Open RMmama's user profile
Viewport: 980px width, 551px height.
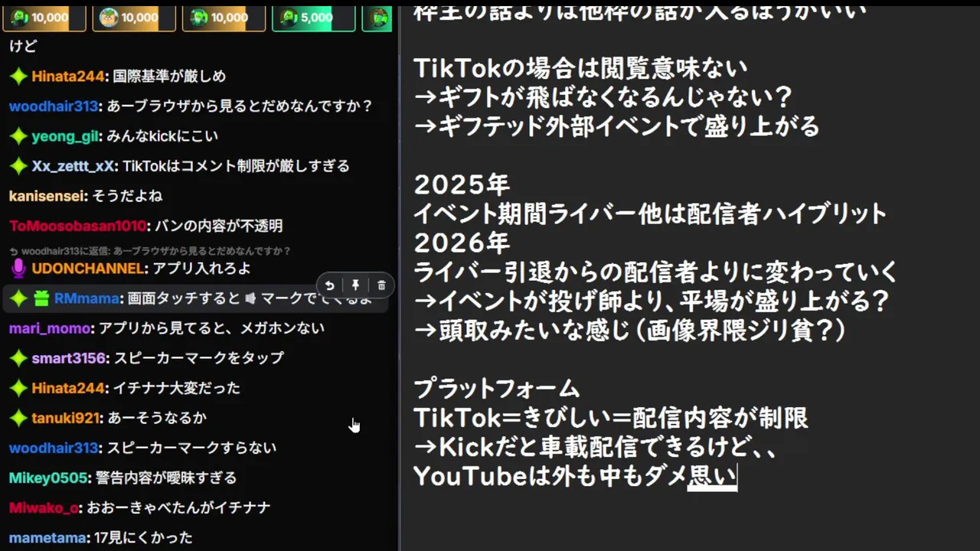click(87, 298)
